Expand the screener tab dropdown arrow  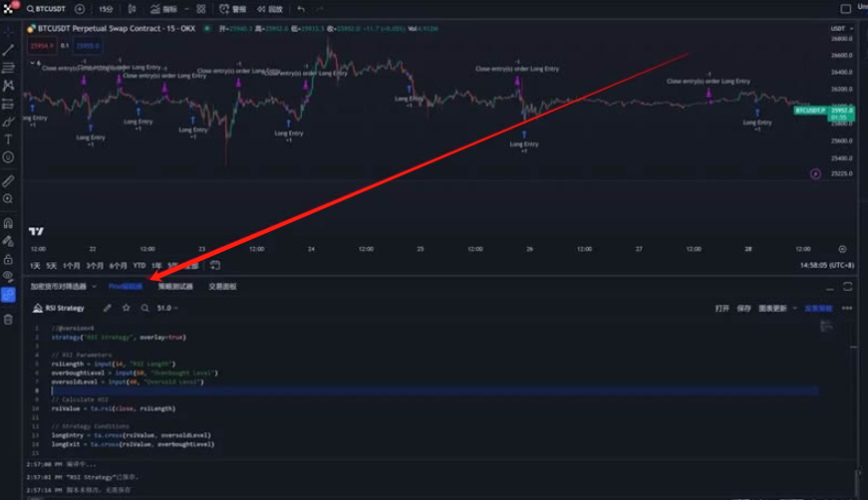click(x=94, y=287)
